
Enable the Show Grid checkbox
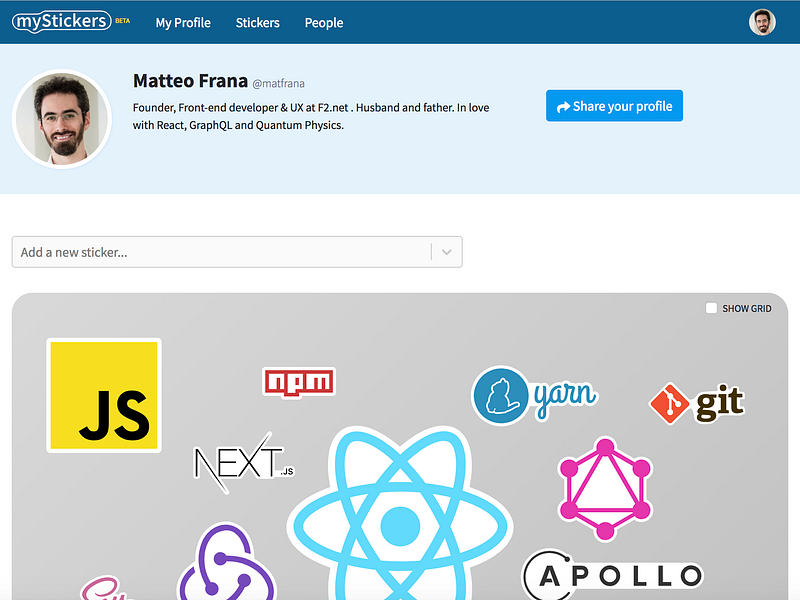711,308
